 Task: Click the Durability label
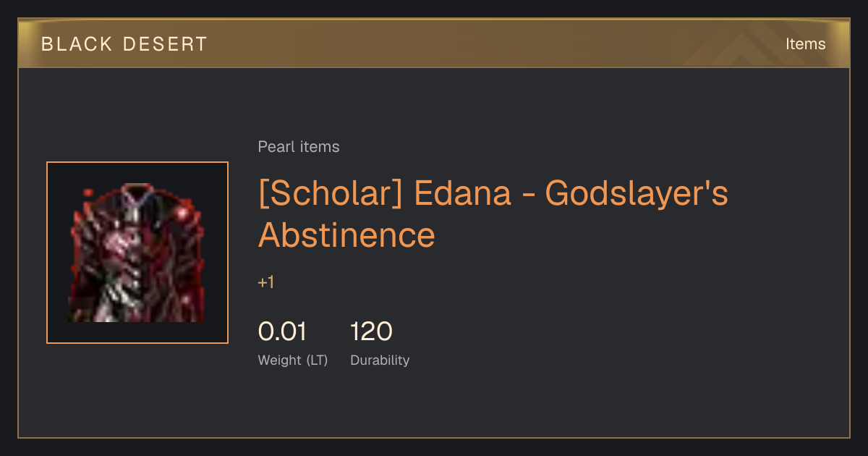[380, 360]
